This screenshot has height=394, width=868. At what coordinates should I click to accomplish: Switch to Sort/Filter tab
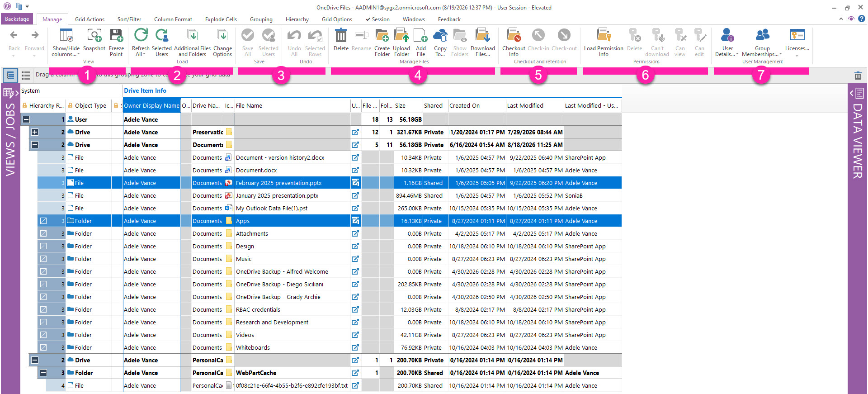click(x=129, y=19)
